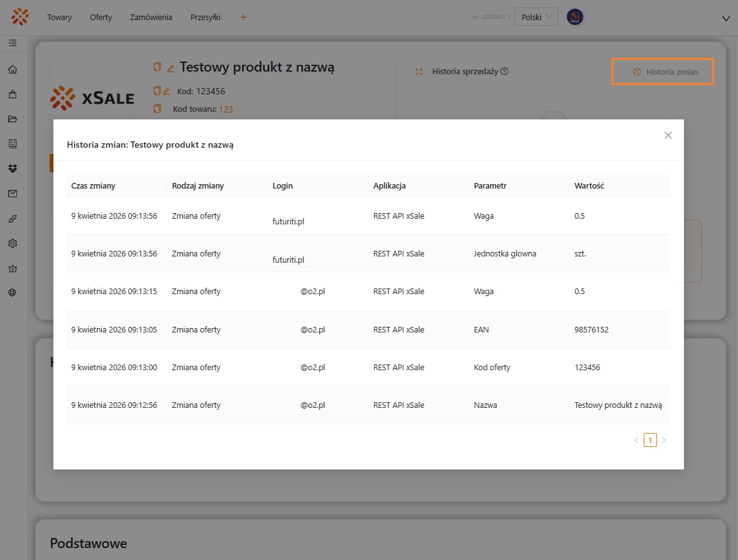Viewport: 738px width, 560px height.
Task: Open the shopping bag sidebar icon
Action: point(13,95)
